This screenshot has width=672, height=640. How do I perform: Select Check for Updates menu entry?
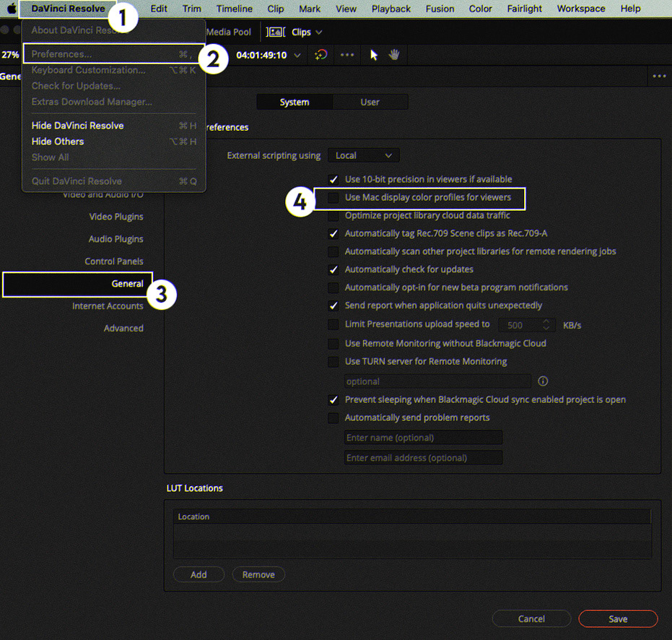coord(113,86)
